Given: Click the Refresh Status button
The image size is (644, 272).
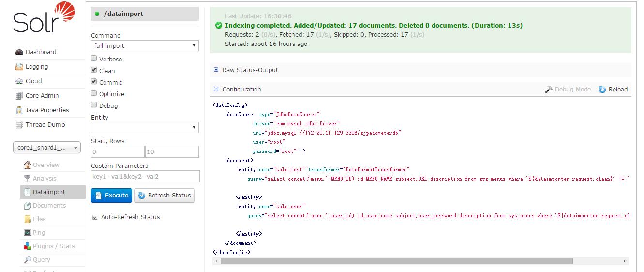Looking at the screenshot, I should 164,196.
